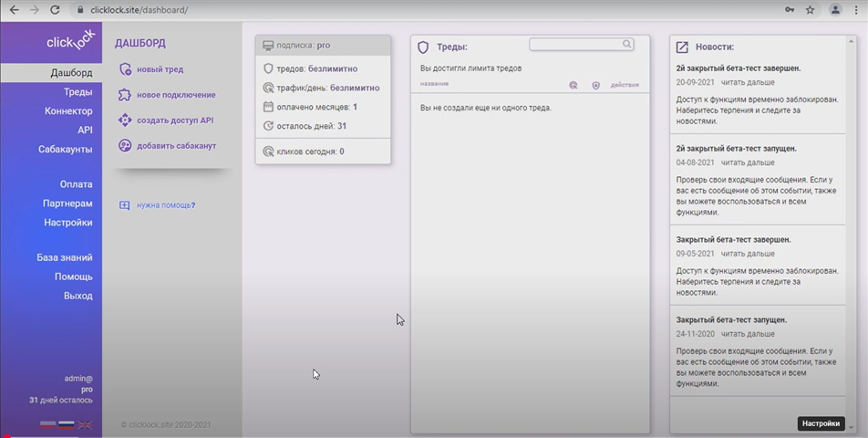Screen dimensions: 868x438
Task: Switch language via the UK flag
Action: tap(85, 424)
